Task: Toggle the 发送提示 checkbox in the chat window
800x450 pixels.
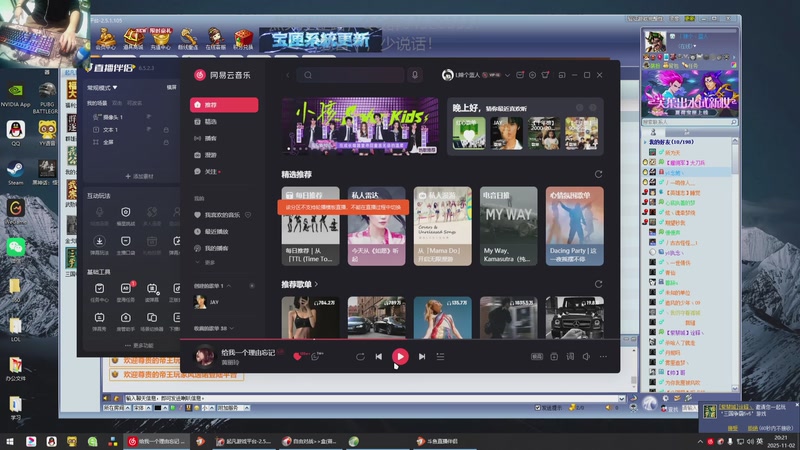Action: (537, 408)
